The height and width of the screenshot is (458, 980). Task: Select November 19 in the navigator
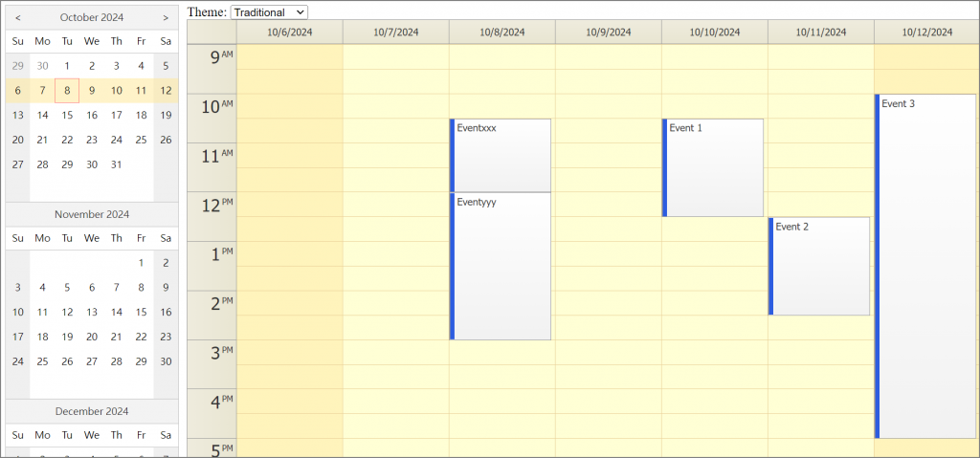click(67, 337)
